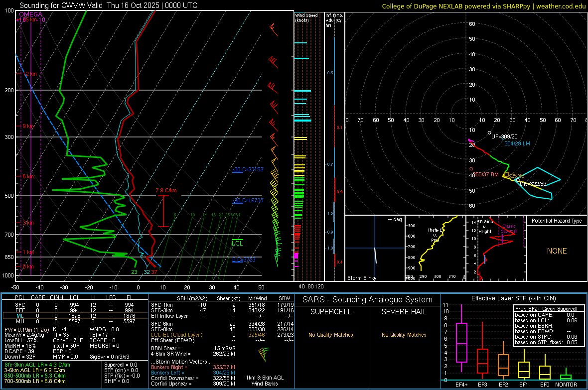Image resolution: width=588 pixels, height=390 pixels.
Task: Click the 1km & 6km AGL wind barbs graphic
Action: 264,354
